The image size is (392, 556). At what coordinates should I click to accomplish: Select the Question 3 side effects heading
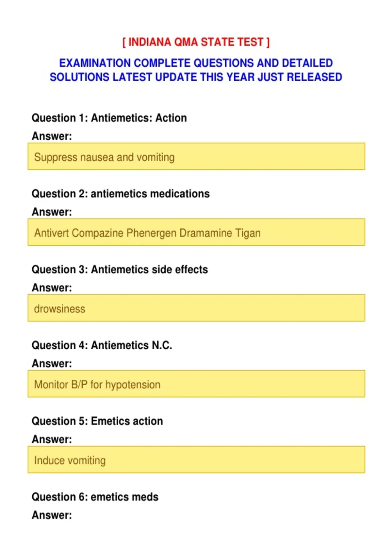pyautogui.click(x=120, y=269)
